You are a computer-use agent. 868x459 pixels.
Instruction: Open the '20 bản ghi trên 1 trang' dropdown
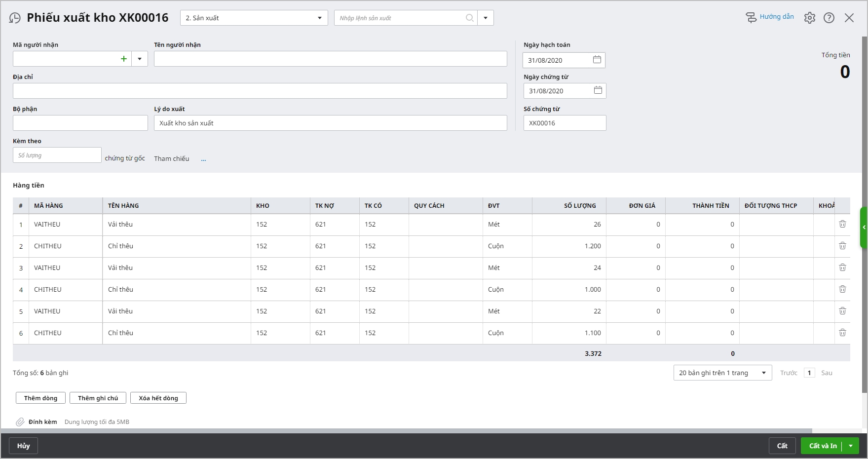[763, 373]
